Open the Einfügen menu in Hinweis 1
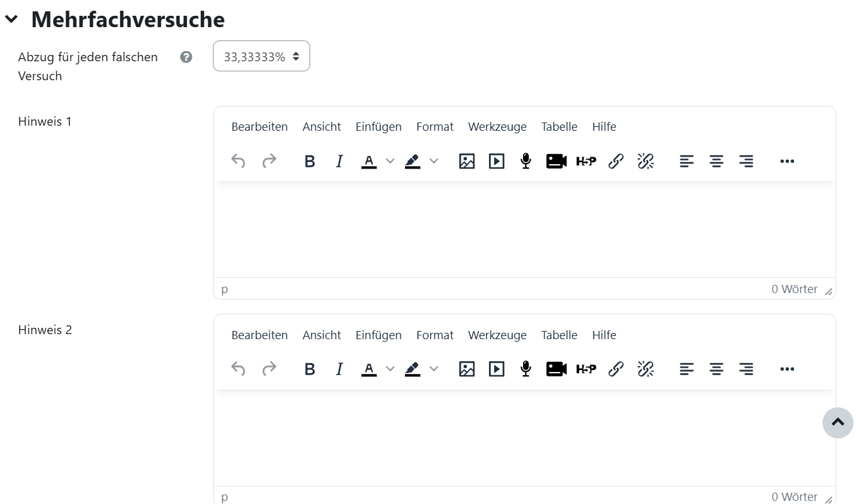The image size is (856, 504). pos(378,127)
